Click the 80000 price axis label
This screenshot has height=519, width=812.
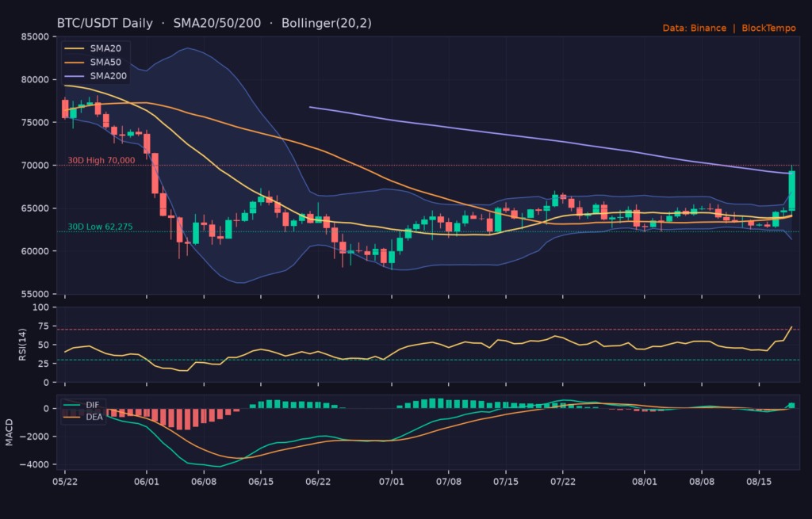click(x=35, y=80)
